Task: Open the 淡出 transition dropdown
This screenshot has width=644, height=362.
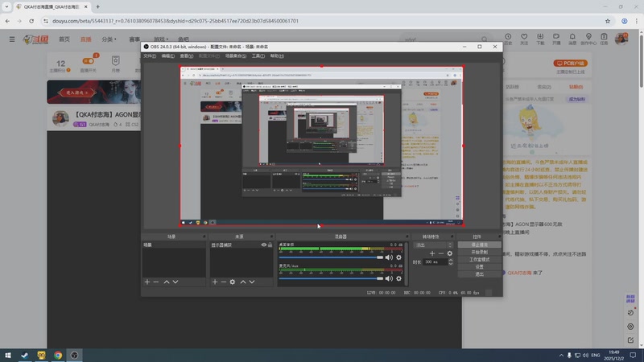Action: (433, 245)
